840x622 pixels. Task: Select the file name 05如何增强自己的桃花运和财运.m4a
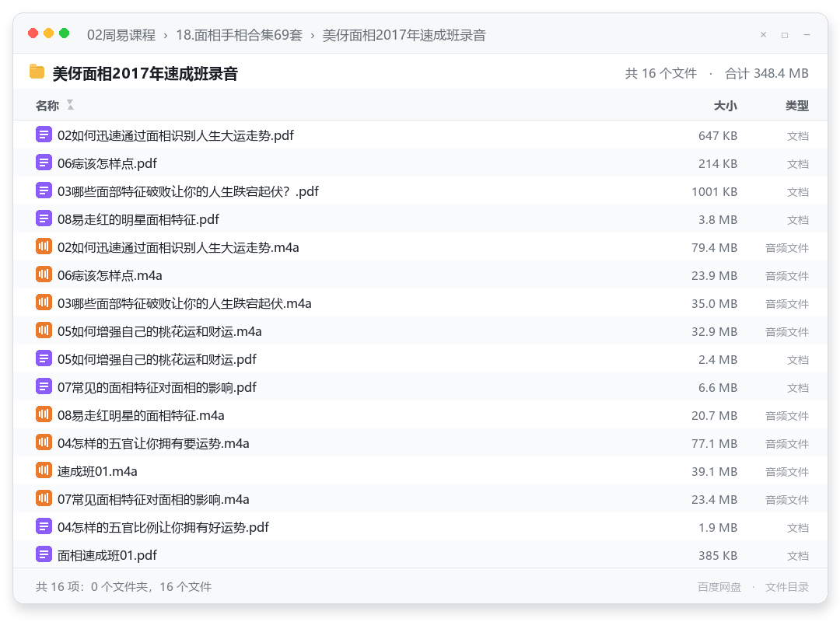(159, 332)
